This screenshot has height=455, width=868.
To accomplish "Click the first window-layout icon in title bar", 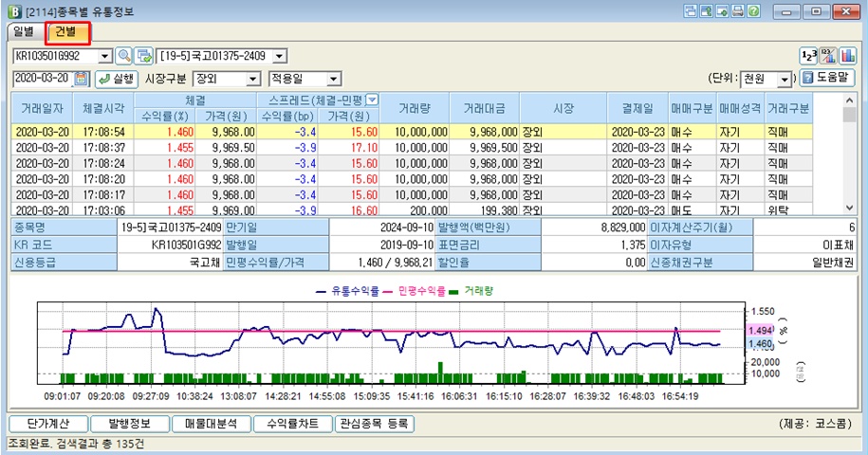I will 690,10.
